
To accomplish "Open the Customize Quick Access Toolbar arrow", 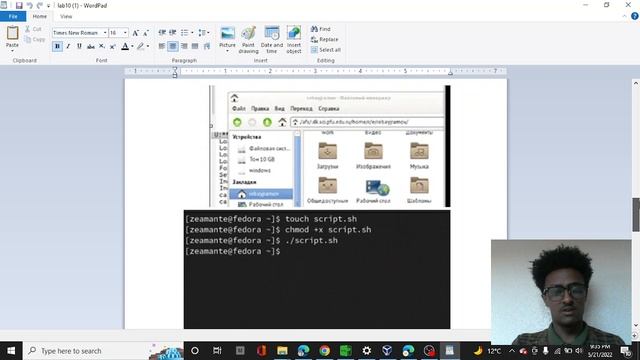I will click(x=49, y=6).
